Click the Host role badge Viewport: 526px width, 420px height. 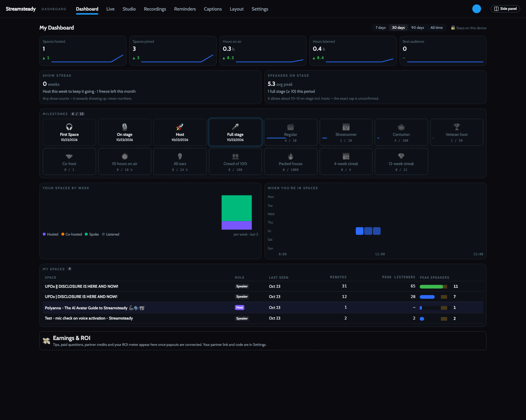pyautogui.click(x=240, y=308)
